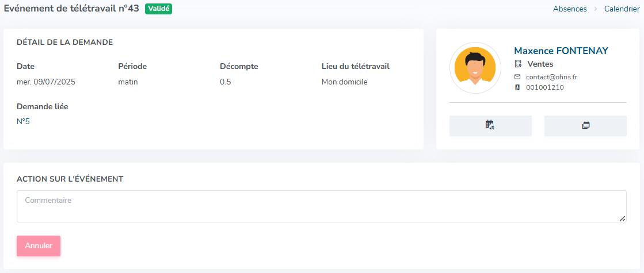Click the envelope icon next to contact@ohris.fr
The image size is (644, 273).
517,76
